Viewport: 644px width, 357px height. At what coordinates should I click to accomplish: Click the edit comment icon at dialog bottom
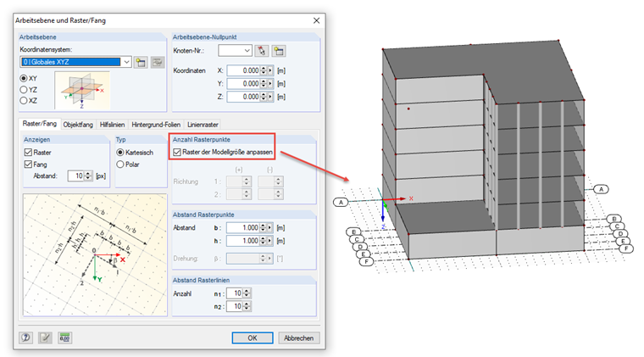click(45, 337)
